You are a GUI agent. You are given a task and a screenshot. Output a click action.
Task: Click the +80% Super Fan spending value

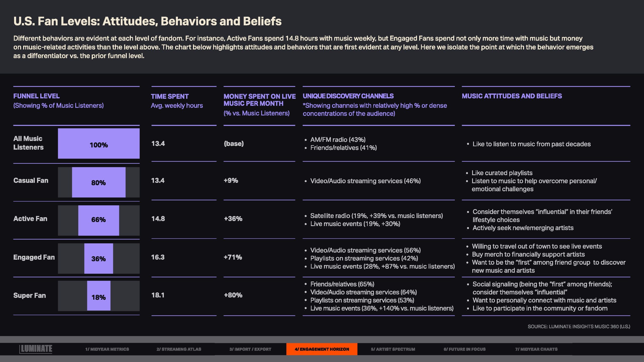[x=233, y=295]
